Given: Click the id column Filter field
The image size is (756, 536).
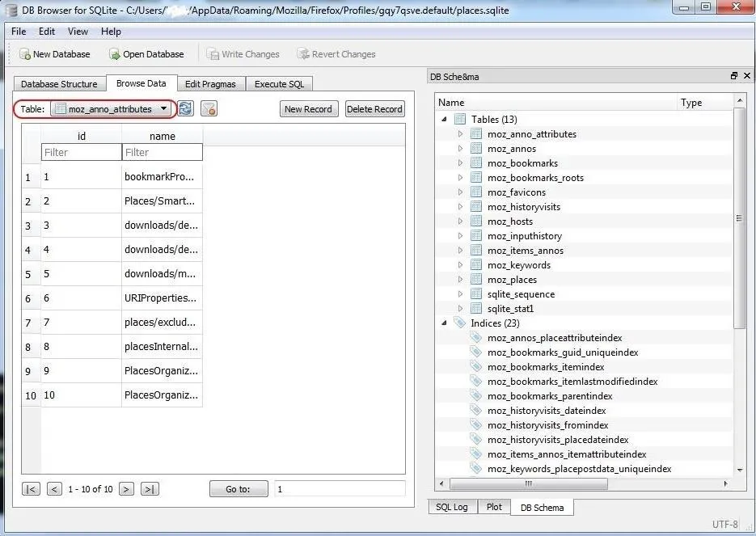Looking at the screenshot, I should 82,152.
